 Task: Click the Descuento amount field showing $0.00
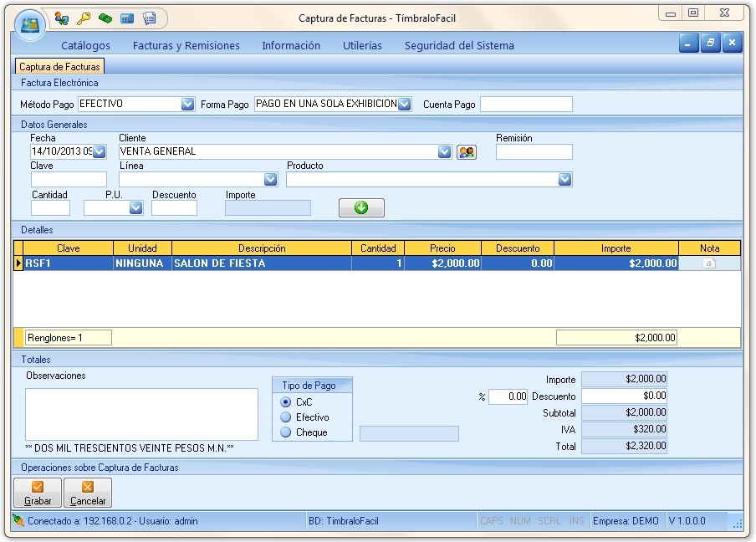(625, 396)
